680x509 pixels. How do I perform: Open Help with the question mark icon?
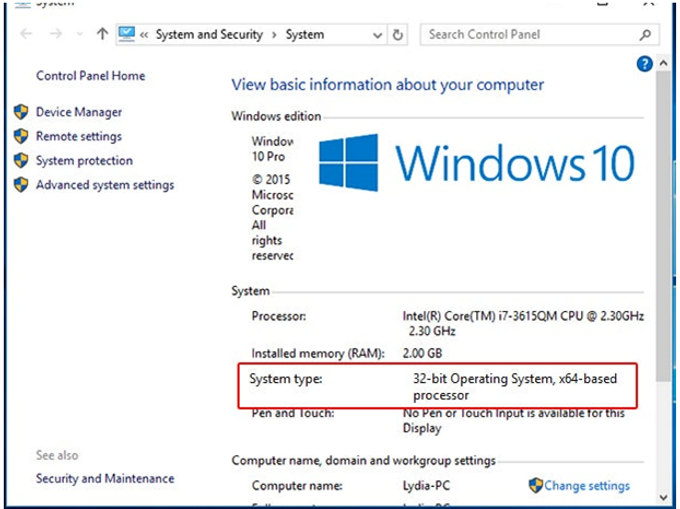644,64
